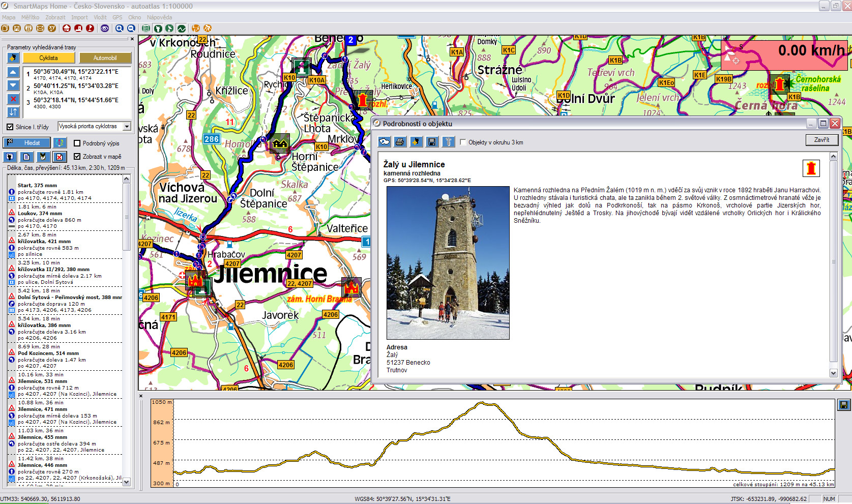Open the Mapa menu
The image size is (852, 504).
(x=9, y=17)
